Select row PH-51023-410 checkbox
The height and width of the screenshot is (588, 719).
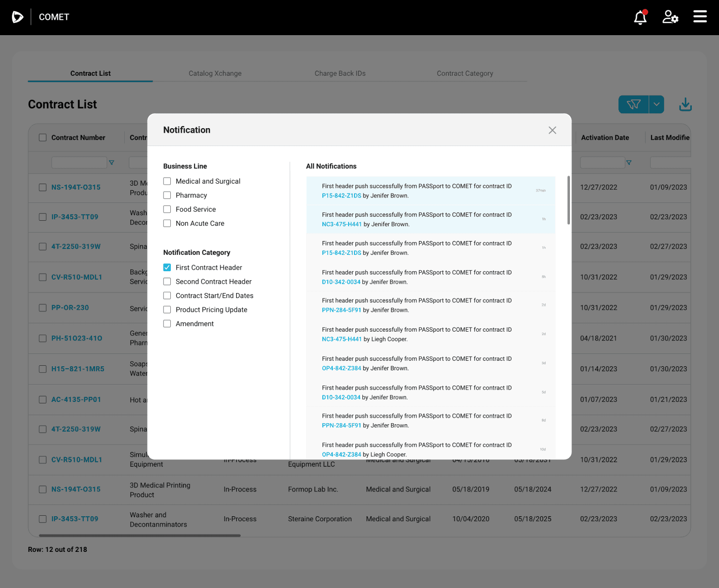coord(43,339)
